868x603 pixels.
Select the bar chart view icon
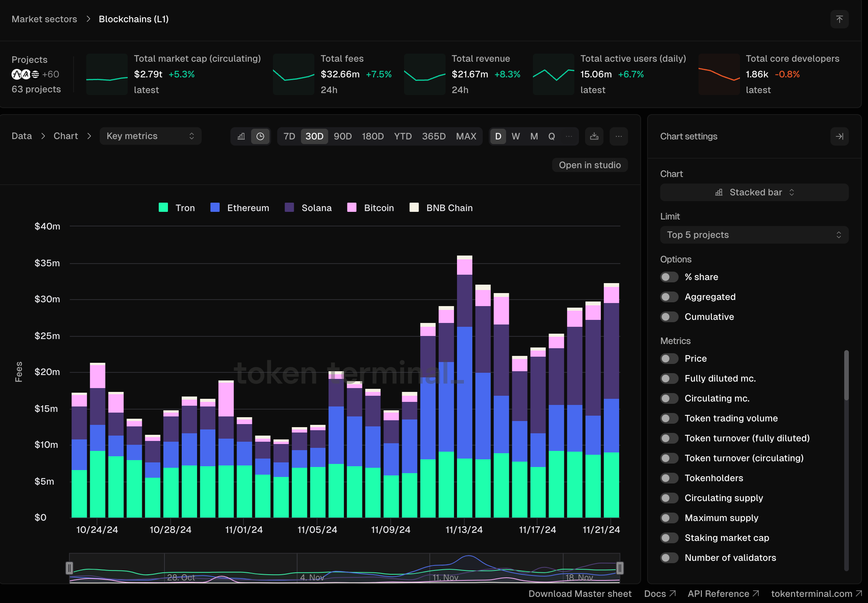pos(241,136)
